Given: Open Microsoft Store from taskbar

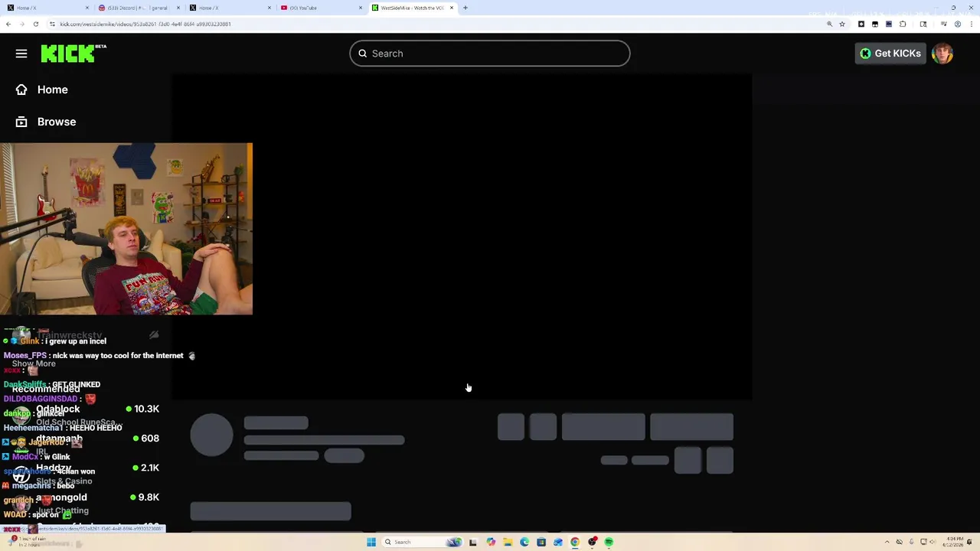Looking at the screenshot, I should coord(541,542).
